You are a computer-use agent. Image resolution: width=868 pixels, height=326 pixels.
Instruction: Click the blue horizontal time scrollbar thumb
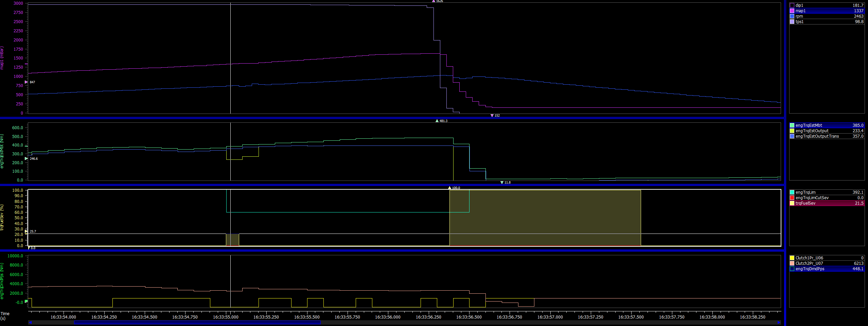[197, 322]
